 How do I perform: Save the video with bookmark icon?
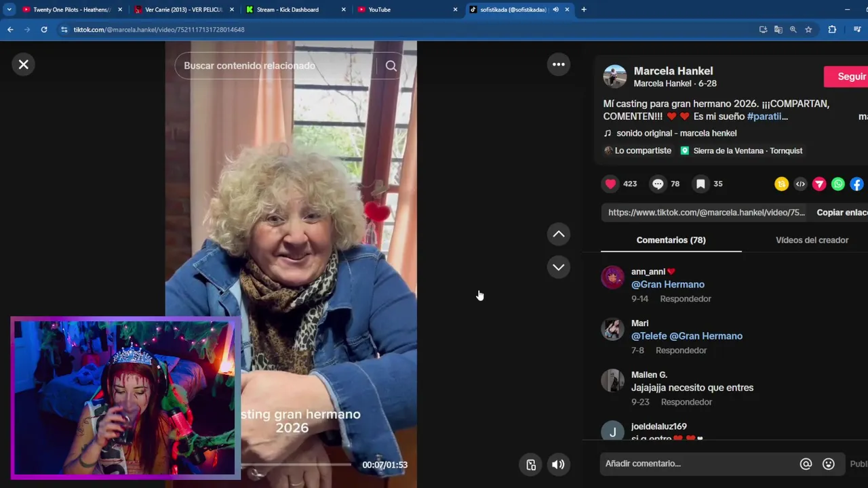[x=701, y=184]
